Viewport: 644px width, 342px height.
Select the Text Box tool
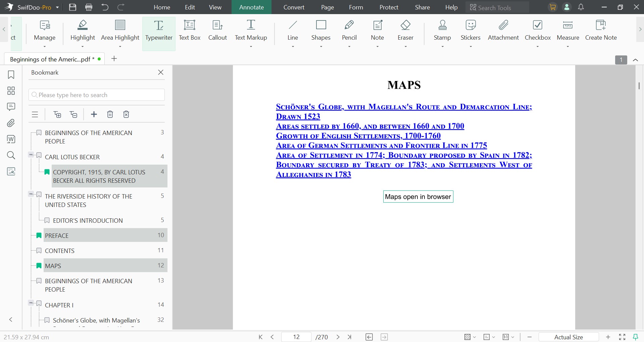190,31
